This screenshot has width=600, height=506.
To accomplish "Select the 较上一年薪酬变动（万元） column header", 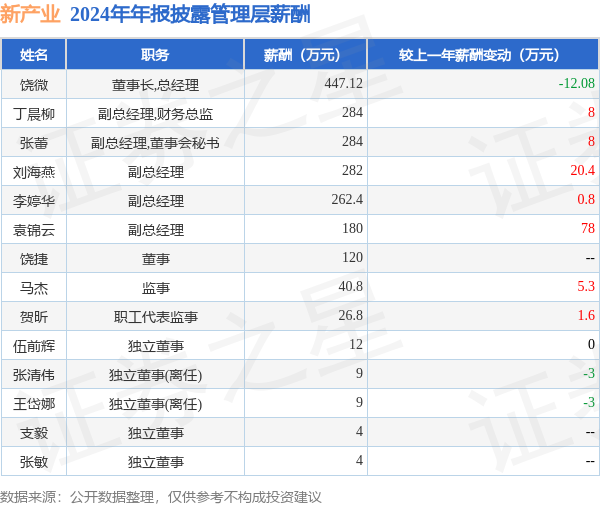I will (x=483, y=55).
